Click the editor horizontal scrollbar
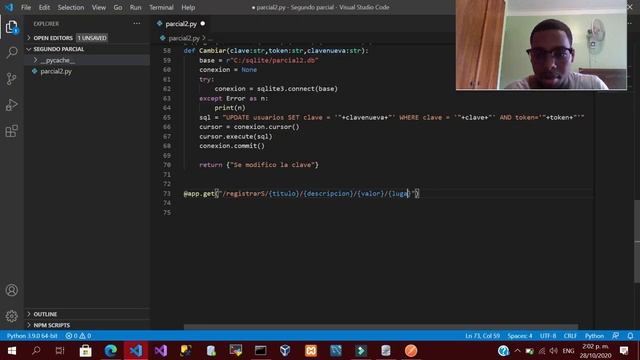This screenshot has height=360, width=640. pyautogui.click(x=381, y=327)
